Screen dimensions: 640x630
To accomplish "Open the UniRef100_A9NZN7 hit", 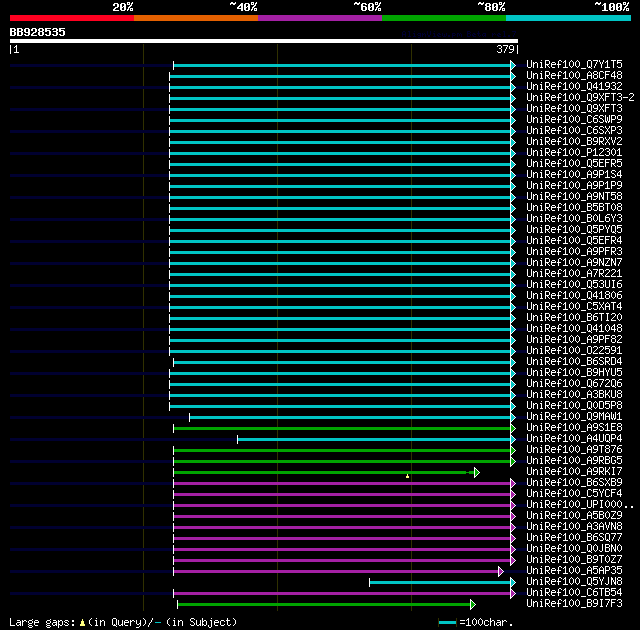I will point(574,263).
